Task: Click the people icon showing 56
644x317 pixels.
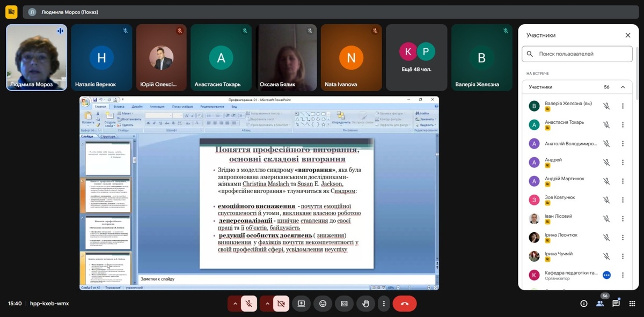Action: [600, 304]
